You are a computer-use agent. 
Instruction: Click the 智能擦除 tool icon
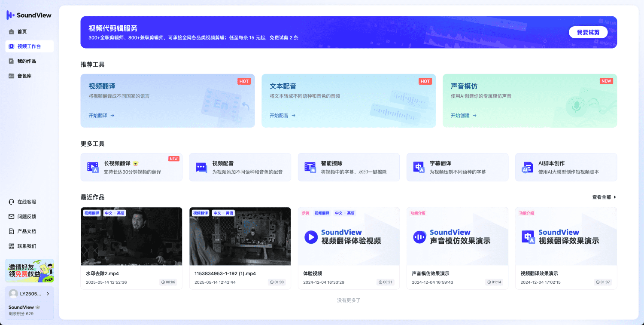(310, 167)
